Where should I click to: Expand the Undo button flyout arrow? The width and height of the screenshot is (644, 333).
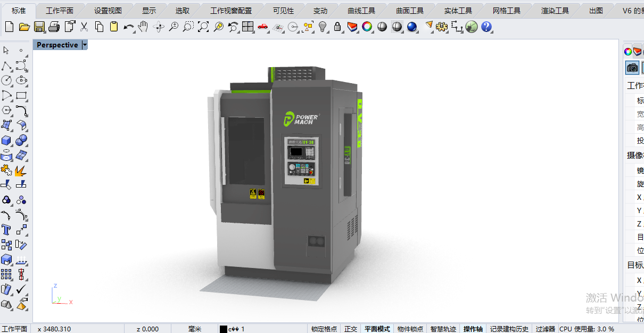point(133,31)
